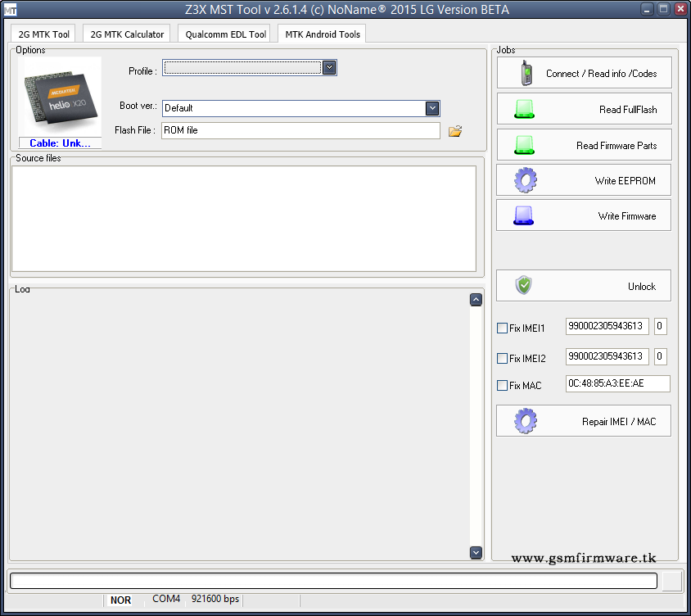Click the COM4 status bar entry
Screen dimensions: 691x616
point(166,599)
